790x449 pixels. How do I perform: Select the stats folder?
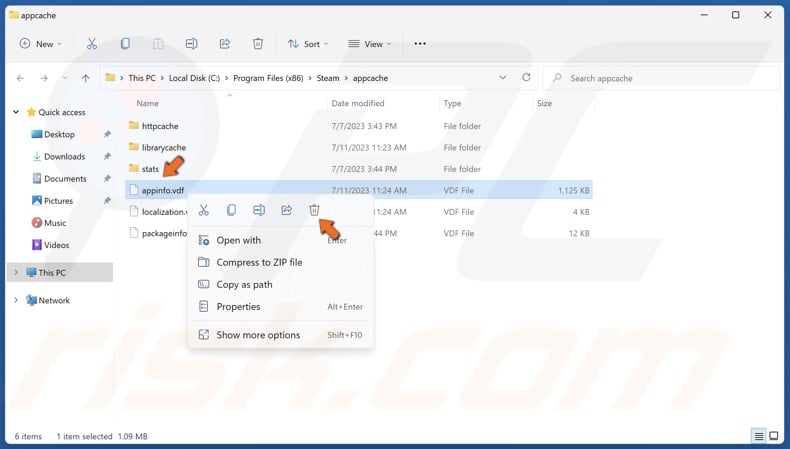(150, 169)
